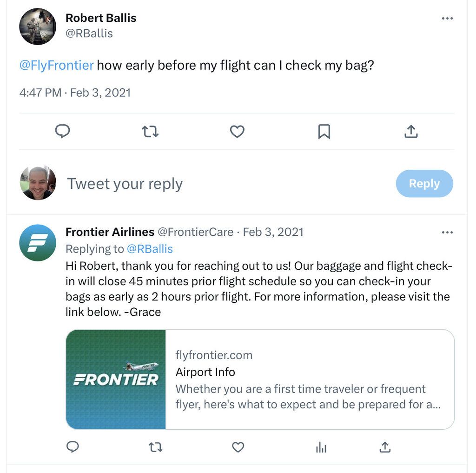Share the Frontier Airlines reply
The image size is (476, 473).
point(385,447)
